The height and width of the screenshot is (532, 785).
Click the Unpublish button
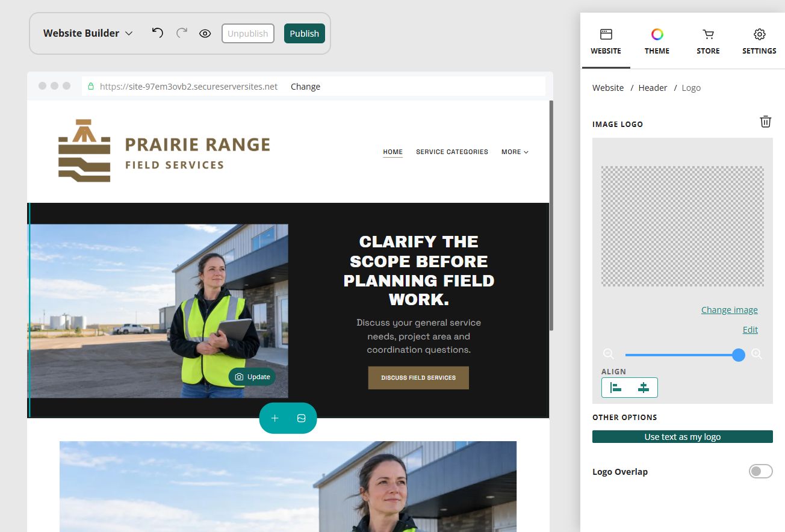click(248, 34)
